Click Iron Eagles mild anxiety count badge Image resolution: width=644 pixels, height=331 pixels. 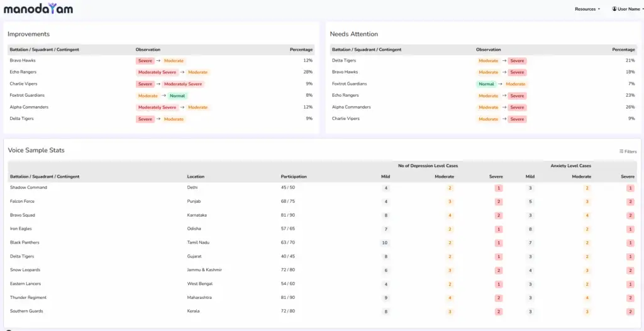pyautogui.click(x=530, y=229)
